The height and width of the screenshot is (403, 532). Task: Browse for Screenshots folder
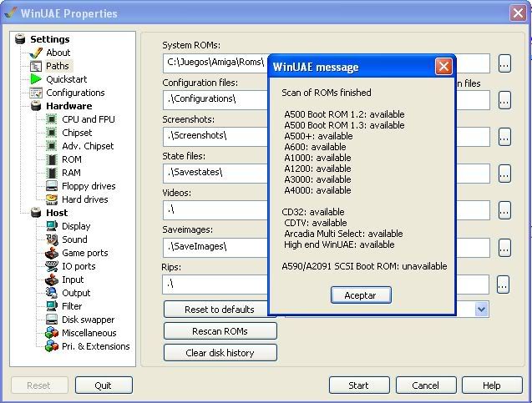(x=504, y=137)
